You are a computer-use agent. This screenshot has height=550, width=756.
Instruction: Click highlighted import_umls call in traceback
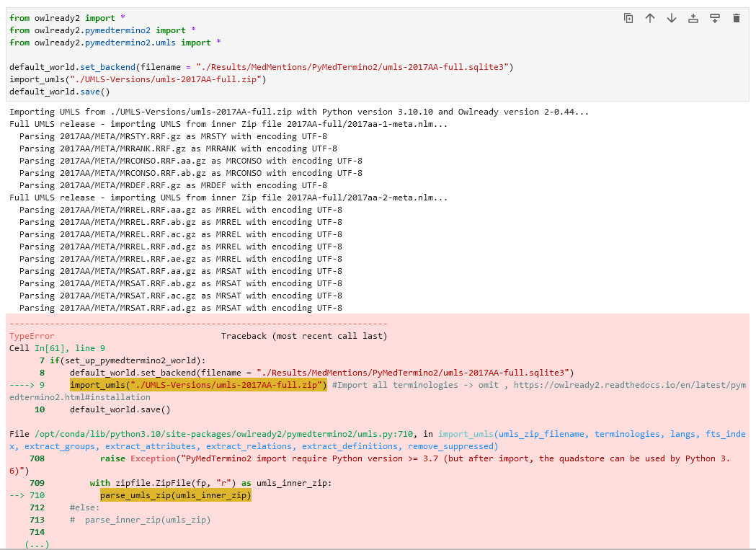point(198,385)
